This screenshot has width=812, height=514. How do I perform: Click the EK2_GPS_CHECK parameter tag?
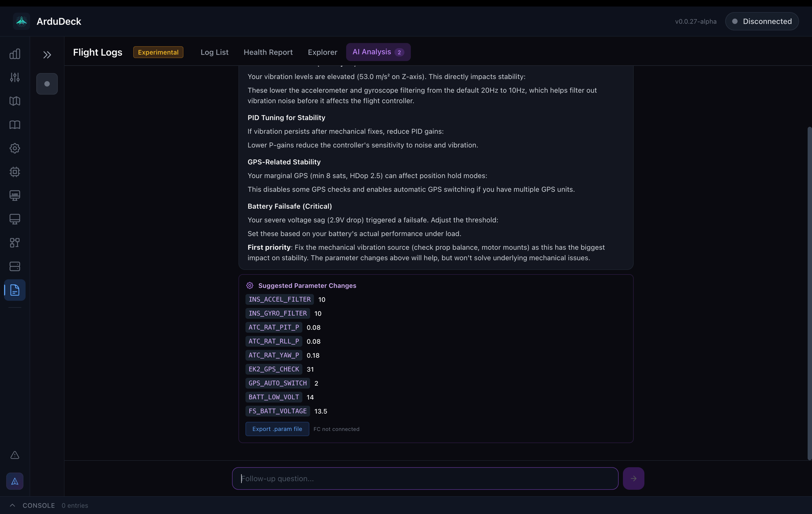pyautogui.click(x=274, y=369)
